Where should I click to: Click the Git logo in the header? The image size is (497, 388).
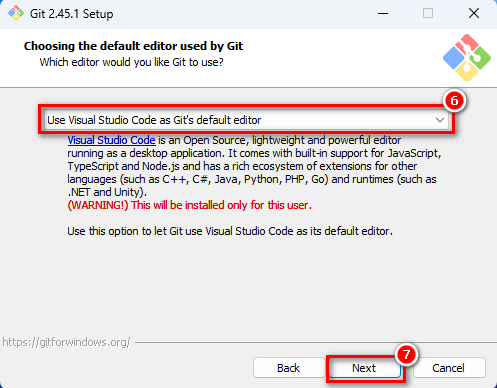click(x=467, y=58)
